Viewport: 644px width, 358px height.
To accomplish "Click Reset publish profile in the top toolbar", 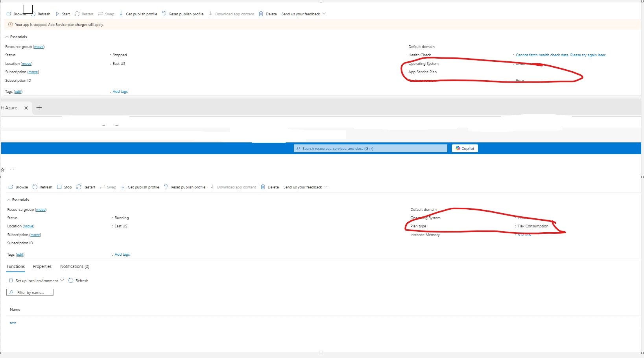I will (183, 14).
